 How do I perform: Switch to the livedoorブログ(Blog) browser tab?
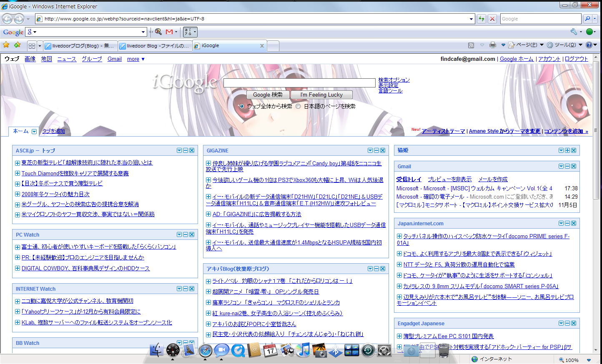(80, 46)
